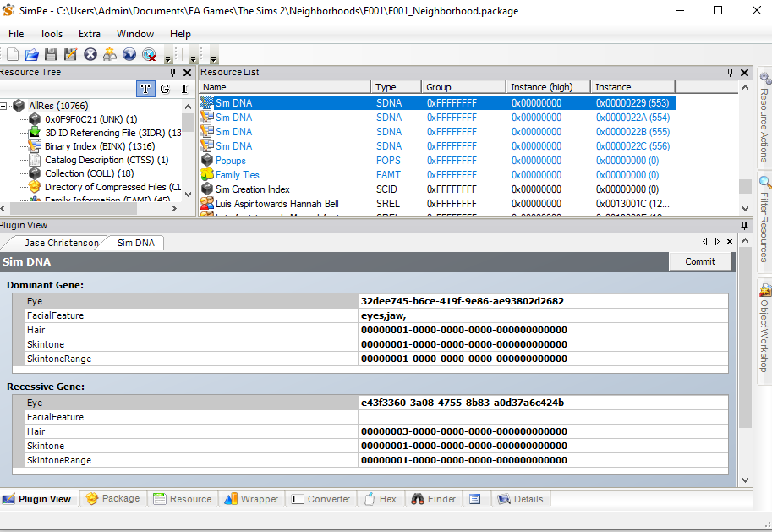
Task: Open the Neighborhood browser globe icon
Action: click(x=129, y=54)
